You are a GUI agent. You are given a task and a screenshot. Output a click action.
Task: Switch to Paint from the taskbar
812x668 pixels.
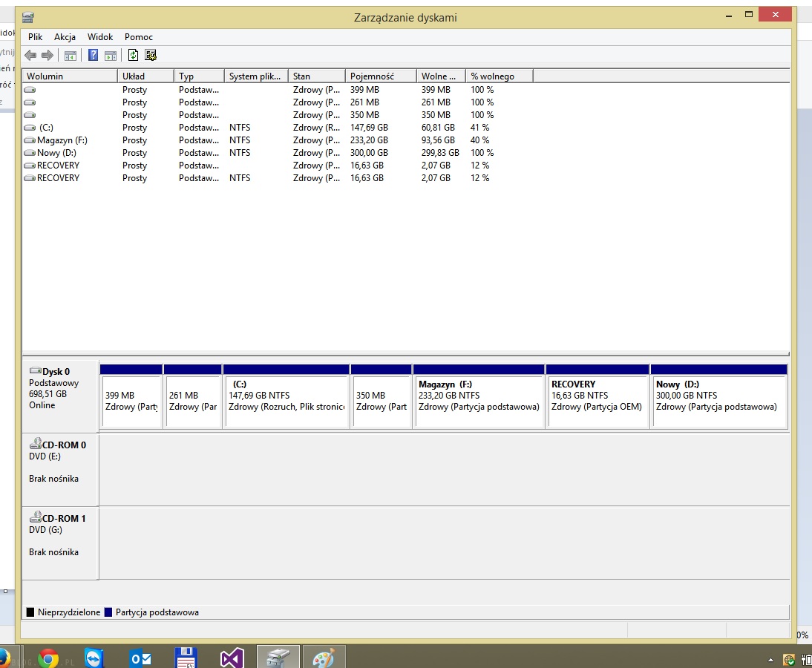324,657
